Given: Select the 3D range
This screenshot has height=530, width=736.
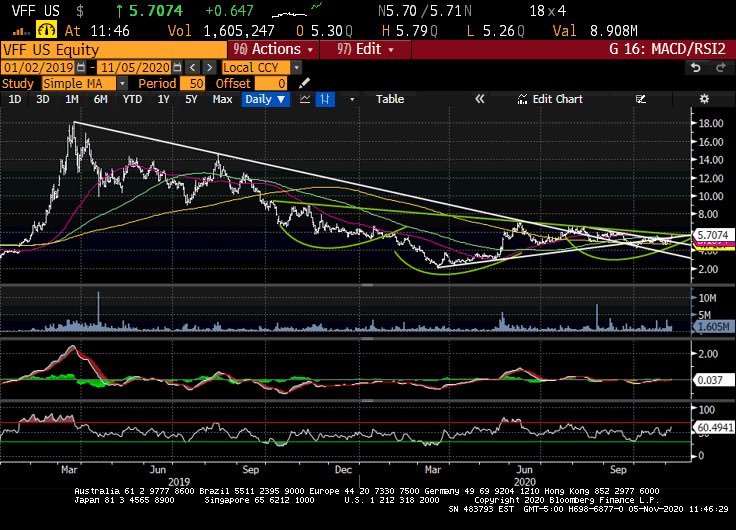Looking at the screenshot, I should (43, 99).
